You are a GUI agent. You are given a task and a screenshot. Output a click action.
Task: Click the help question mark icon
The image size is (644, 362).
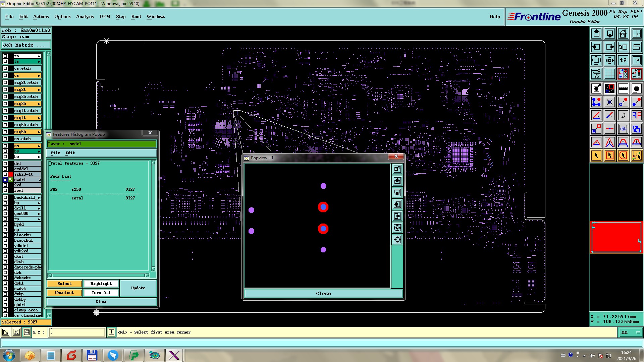636,61
